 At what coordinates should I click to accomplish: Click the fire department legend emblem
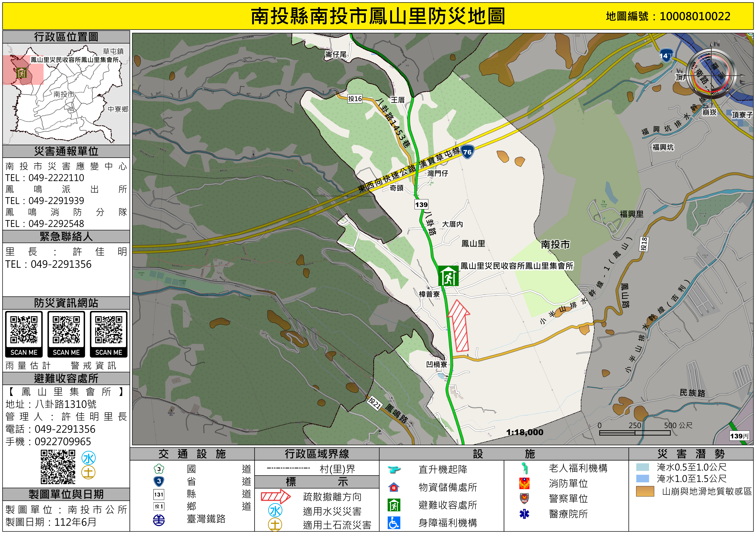(x=524, y=483)
